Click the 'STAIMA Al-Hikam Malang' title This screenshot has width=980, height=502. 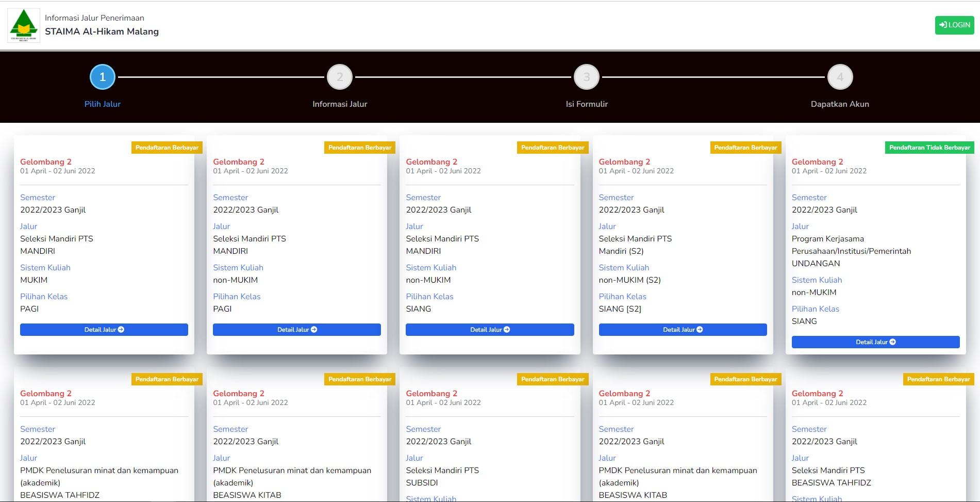pyautogui.click(x=102, y=31)
